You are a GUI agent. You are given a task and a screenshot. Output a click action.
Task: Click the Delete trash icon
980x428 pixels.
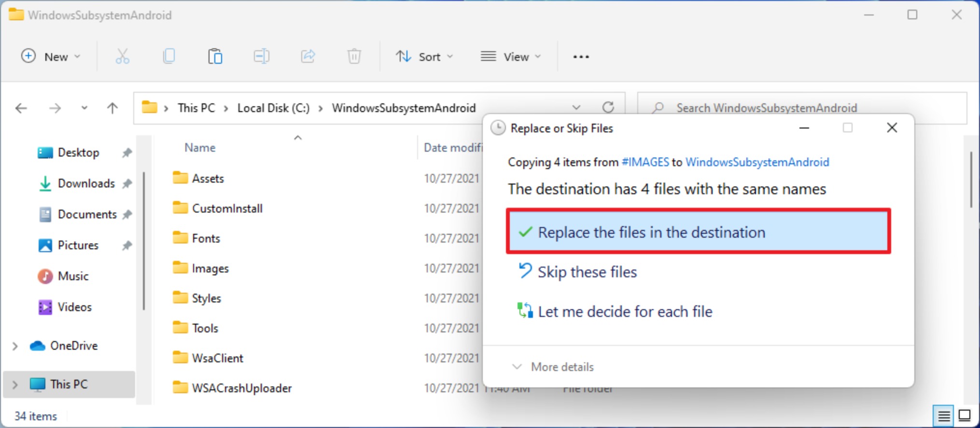[354, 57]
